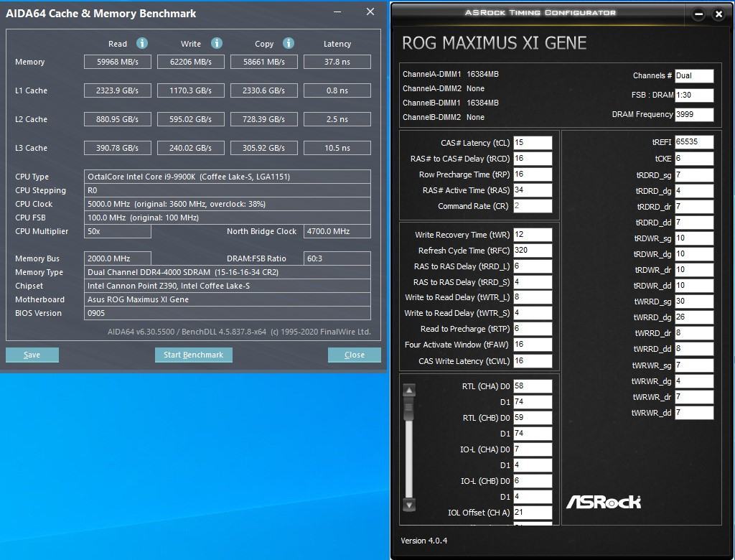Click the Copy info icon
This screenshot has height=560, width=735.
coord(289,43)
